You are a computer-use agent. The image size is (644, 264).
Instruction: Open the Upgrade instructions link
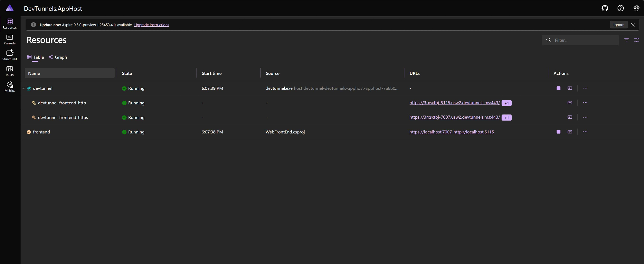pyautogui.click(x=152, y=25)
